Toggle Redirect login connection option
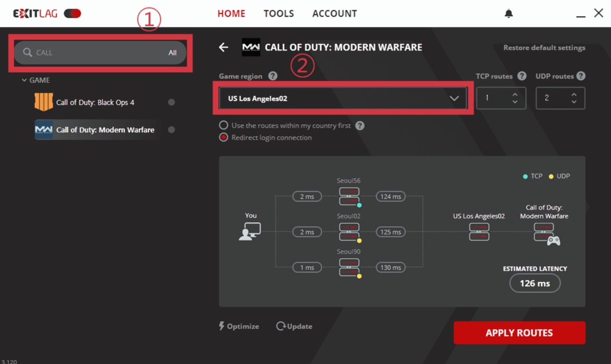The height and width of the screenshot is (364, 611). coord(223,137)
